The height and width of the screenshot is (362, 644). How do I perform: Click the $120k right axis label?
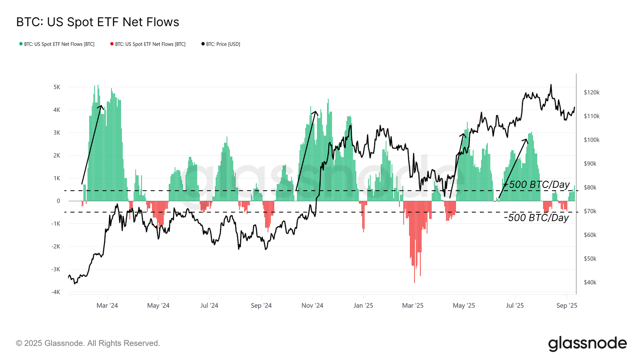tap(592, 93)
